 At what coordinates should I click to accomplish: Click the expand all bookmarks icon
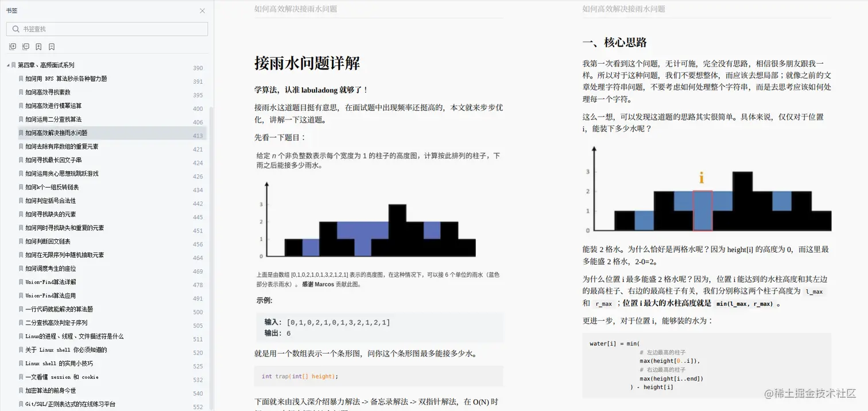13,46
